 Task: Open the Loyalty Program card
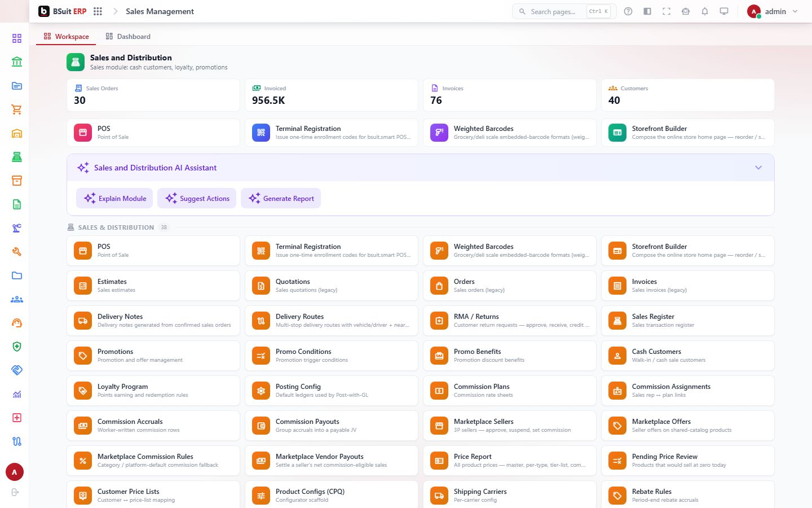pos(153,391)
